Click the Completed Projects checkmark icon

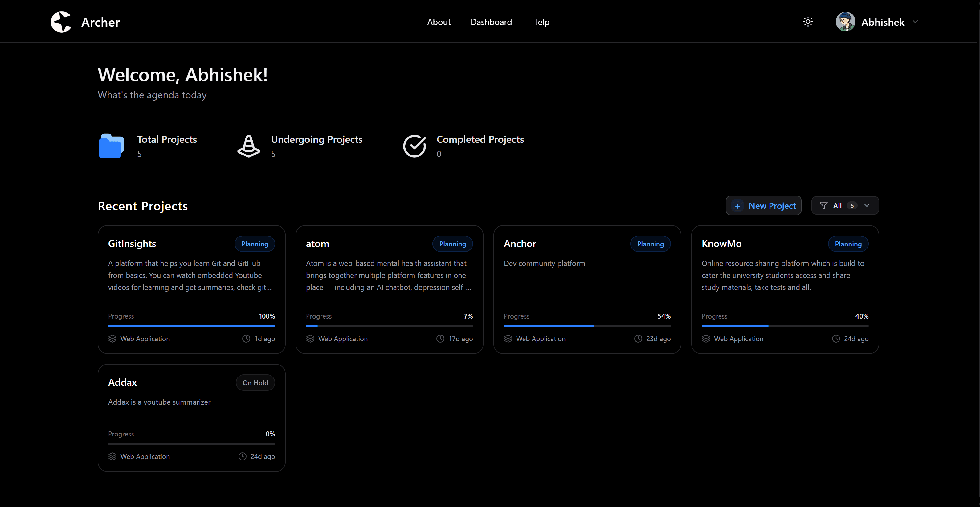point(414,146)
